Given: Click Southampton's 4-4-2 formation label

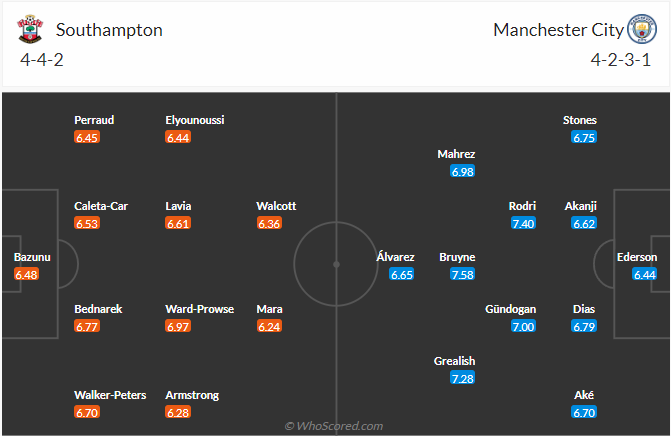Looking at the screenshot, I should click(42, 60).
